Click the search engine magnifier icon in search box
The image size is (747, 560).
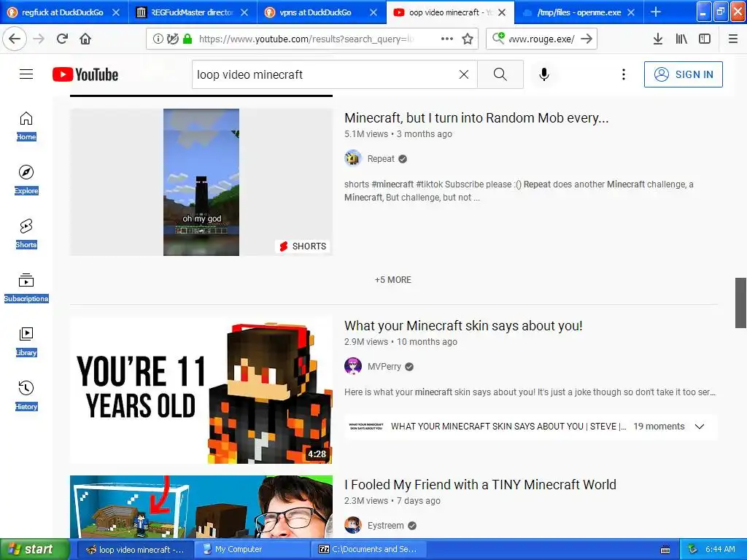pos(498,38)
